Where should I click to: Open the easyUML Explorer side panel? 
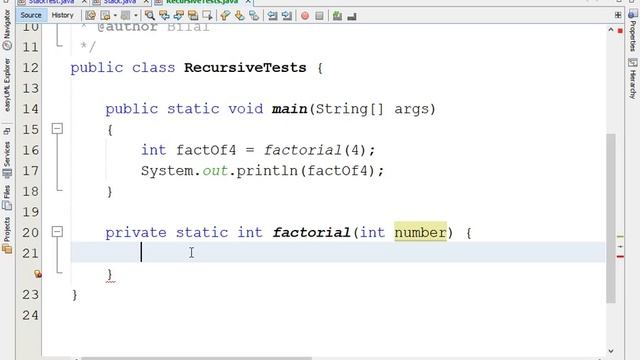[7, 84]
